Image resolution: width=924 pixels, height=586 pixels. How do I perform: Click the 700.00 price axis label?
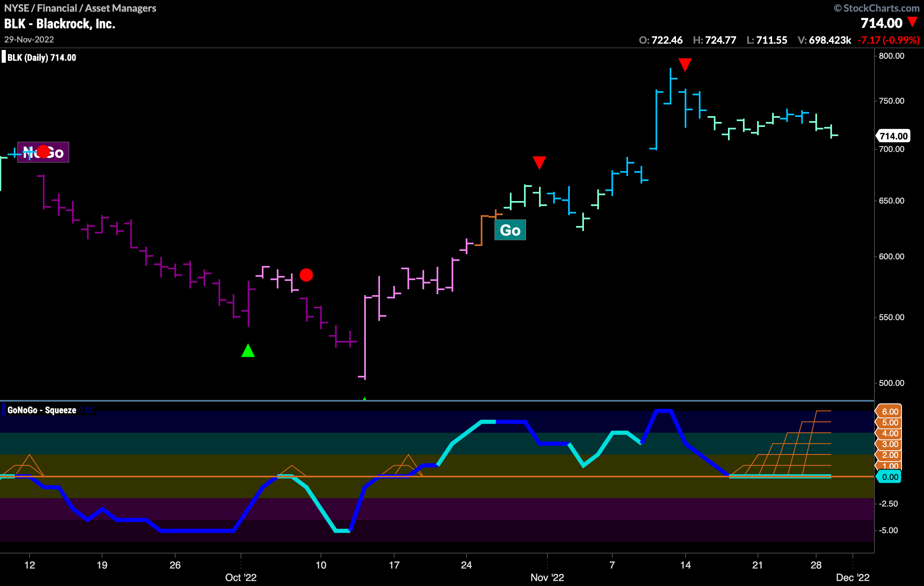[892, 149]
